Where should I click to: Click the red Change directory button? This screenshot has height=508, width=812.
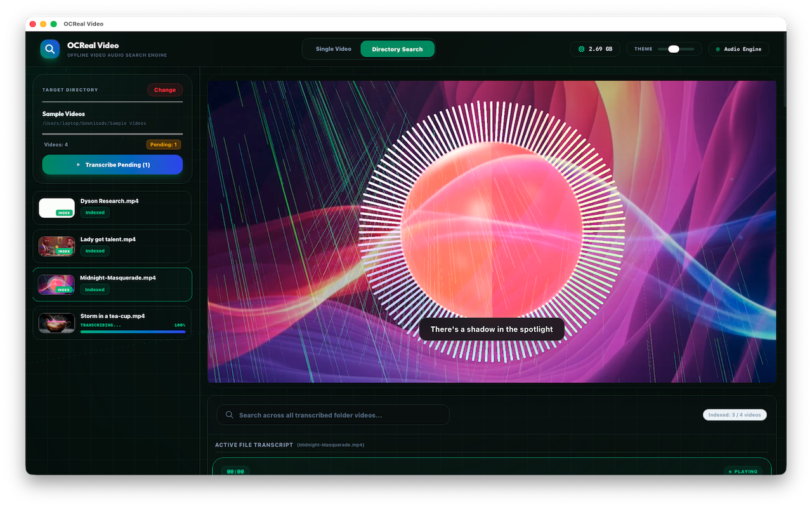(x=165, y=90)
